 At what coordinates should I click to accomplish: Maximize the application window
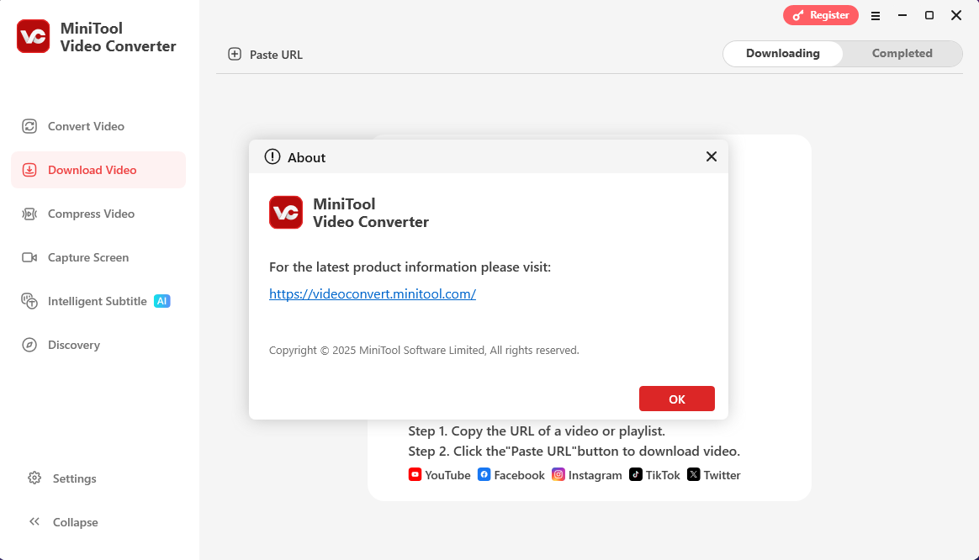pyautogui.click(x=929, y=15)
